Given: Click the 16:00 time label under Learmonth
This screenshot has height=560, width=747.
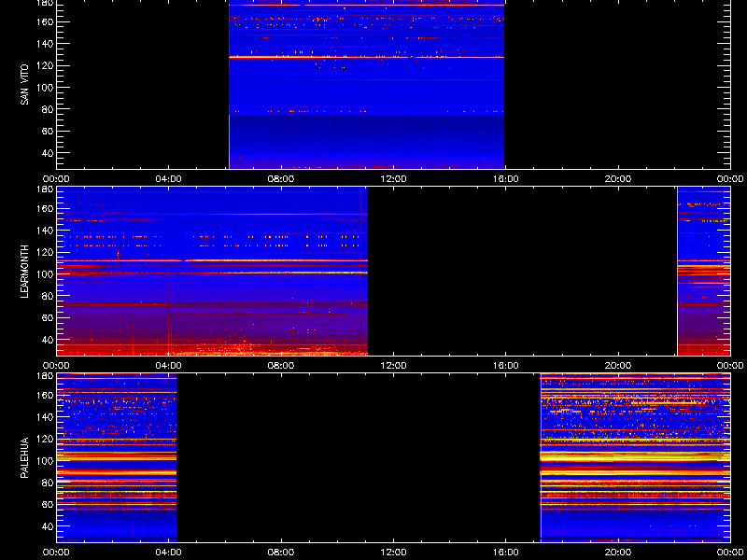Looking at the screenshot, I should 506,366.
